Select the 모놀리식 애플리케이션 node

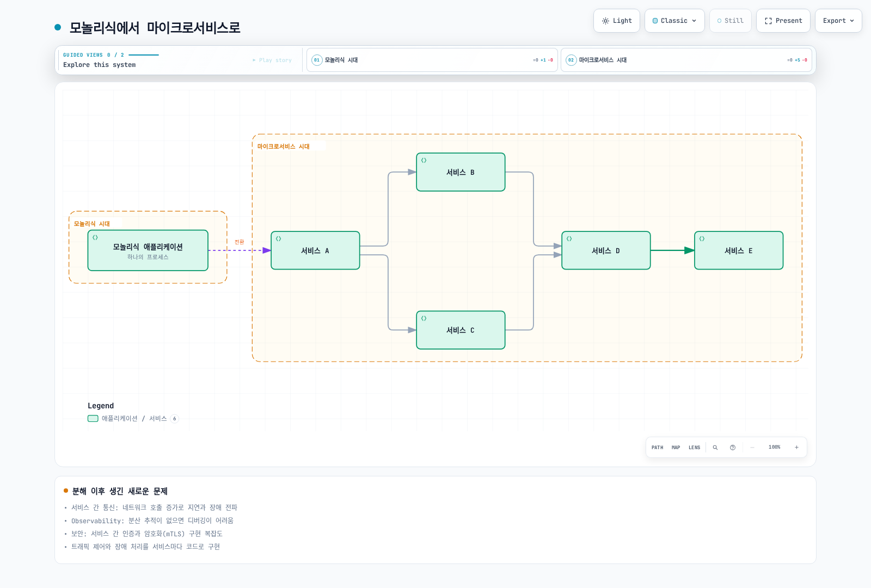click(x=148, y=250)
